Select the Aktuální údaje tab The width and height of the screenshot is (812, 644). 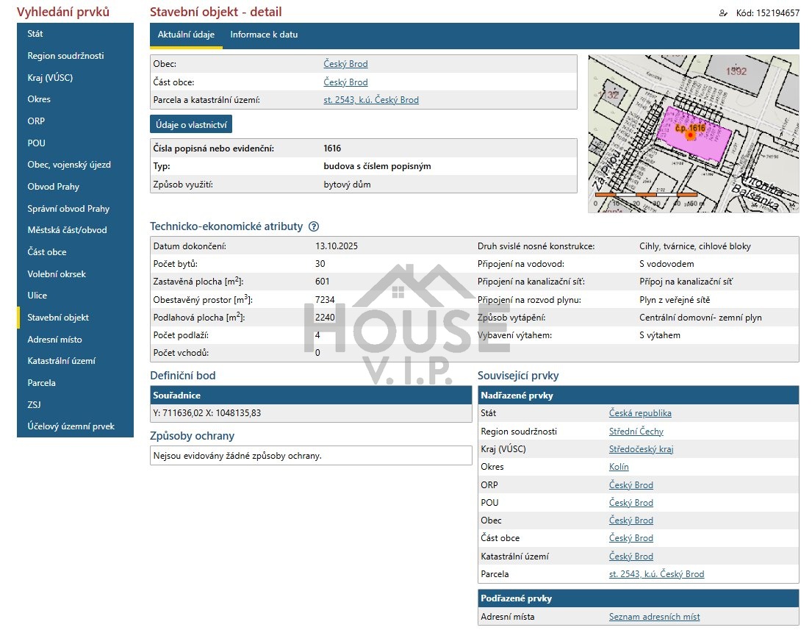point(186,35)
